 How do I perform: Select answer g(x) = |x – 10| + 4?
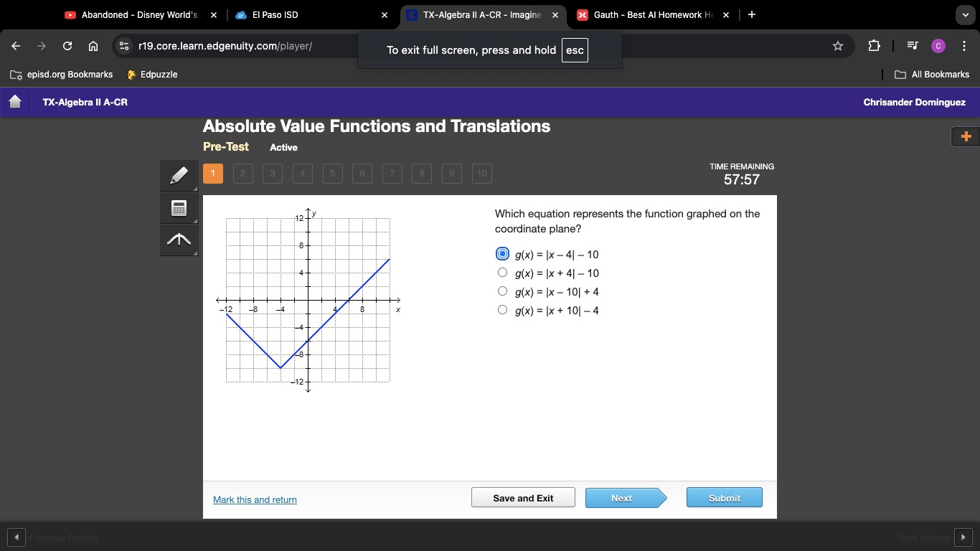tap(502, 291)
